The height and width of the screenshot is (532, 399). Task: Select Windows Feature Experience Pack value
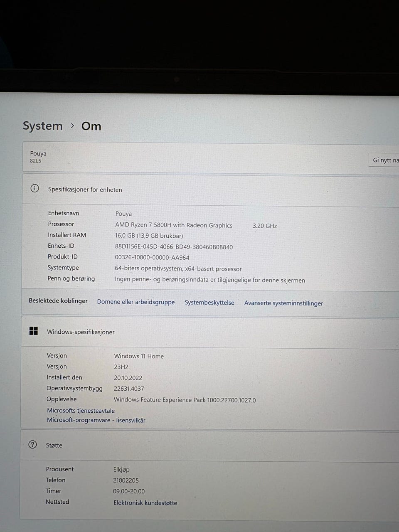tap(185, 400)
